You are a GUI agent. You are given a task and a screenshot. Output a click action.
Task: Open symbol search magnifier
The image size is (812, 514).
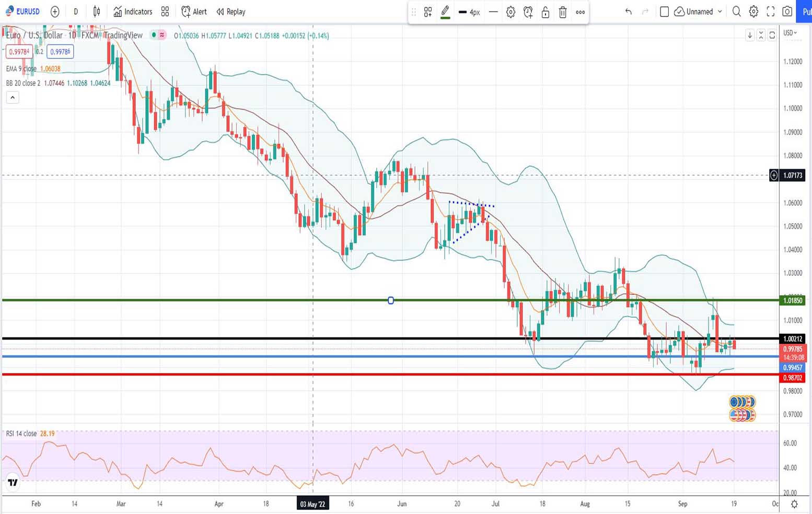pos(736,11)
